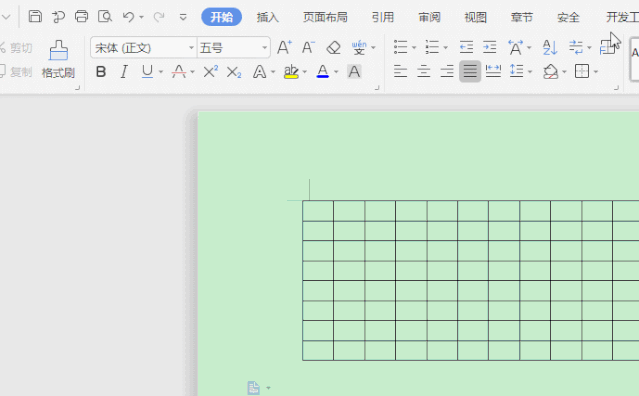Open the 引用 tab

point(383,17)
